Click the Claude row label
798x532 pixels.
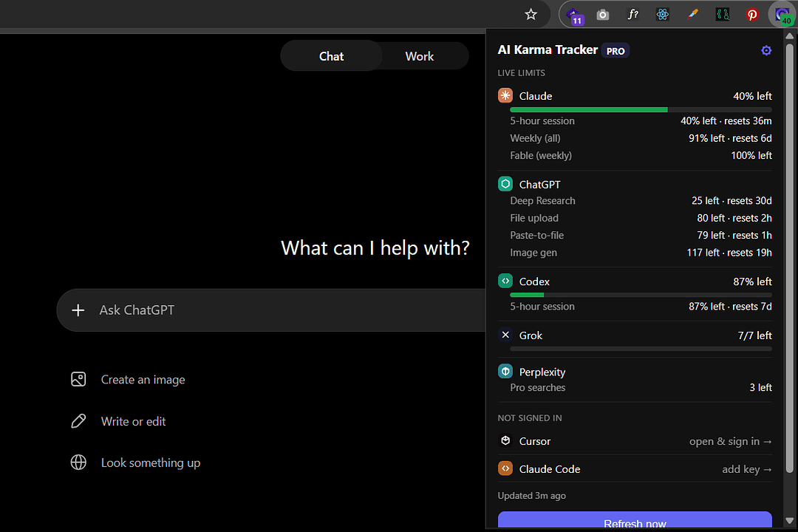click(x=536, y=96)
